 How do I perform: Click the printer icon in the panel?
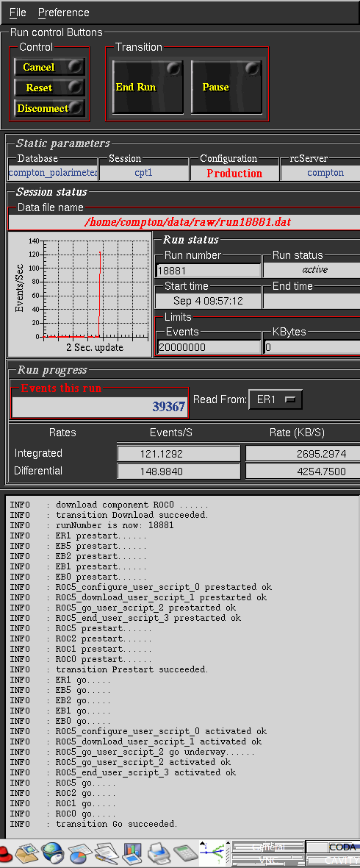pyautogui.click(x=159, y=854)
